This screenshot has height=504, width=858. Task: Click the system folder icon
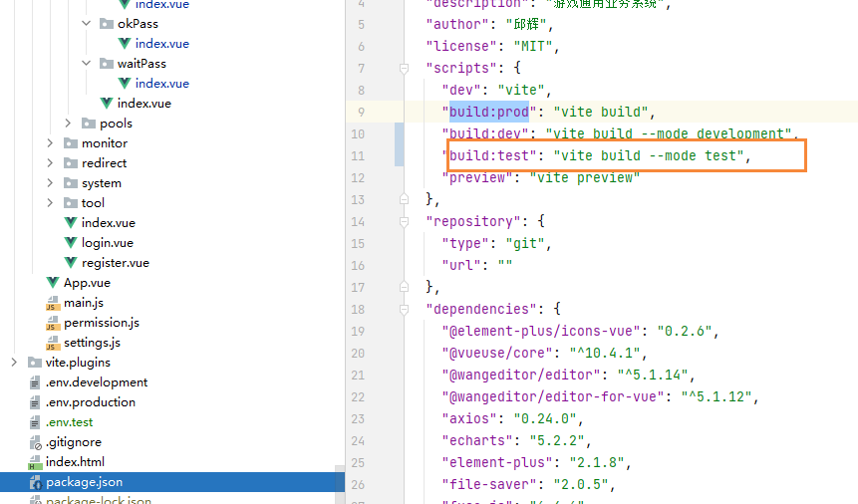[x=71, y=183]
